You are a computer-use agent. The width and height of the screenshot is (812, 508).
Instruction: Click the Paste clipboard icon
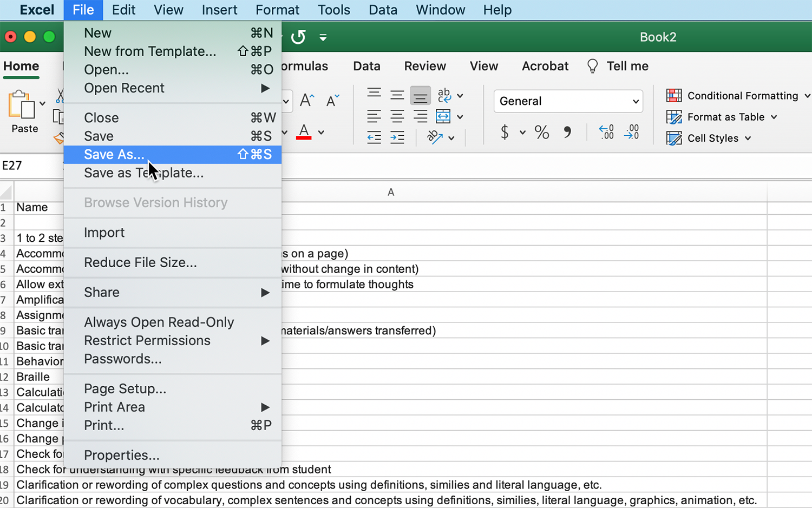coord(22,105)
